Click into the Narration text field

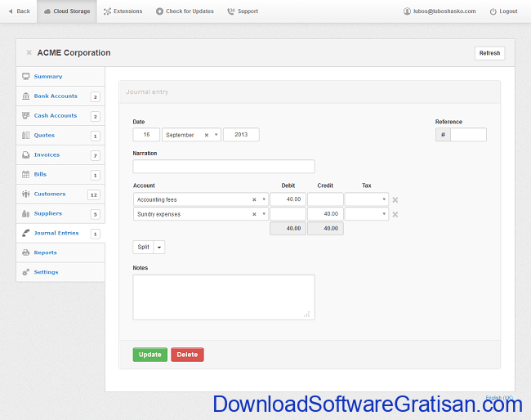click(223, 167)
